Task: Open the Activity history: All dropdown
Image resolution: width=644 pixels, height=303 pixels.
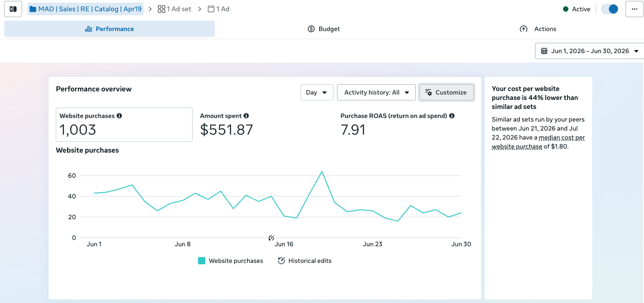Action: pos(376,92)
